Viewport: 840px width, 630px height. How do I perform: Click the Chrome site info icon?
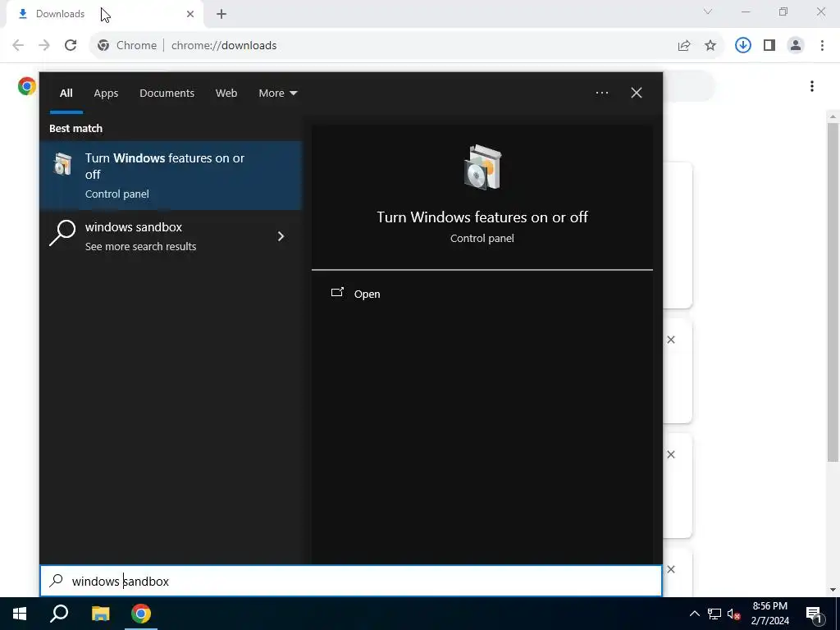[103, 46]
